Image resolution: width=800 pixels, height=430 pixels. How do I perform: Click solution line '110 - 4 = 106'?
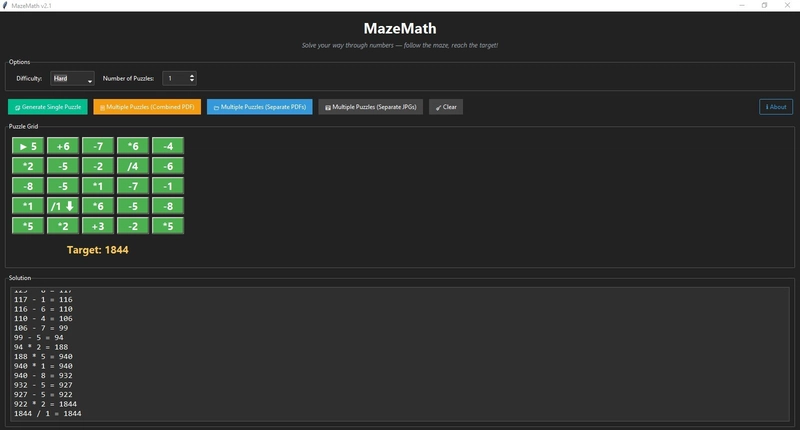pos(43,318)
